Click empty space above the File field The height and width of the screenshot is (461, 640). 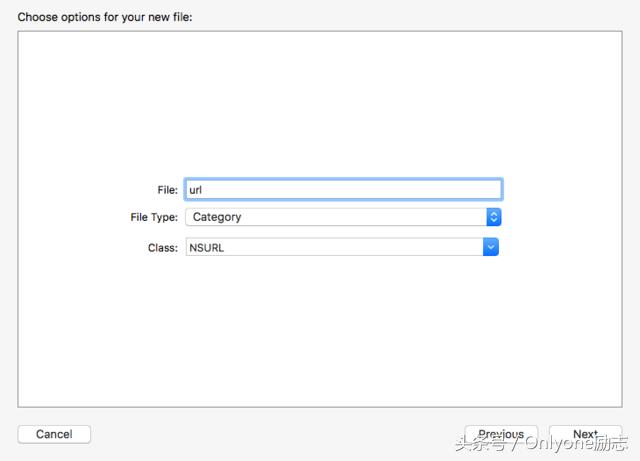[x=320, y=110]
